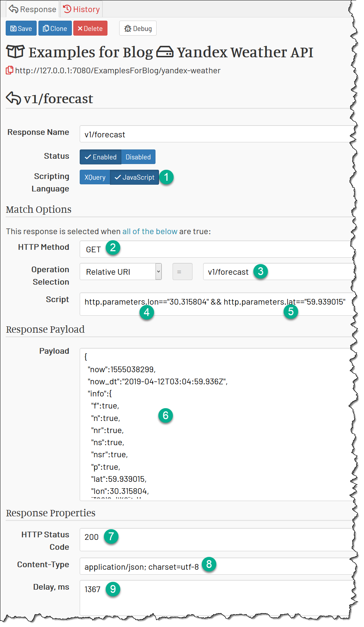Screen dimensions: 364x627
Task: Click the 'all of the below' link
Action: click(x=150, y=231)
